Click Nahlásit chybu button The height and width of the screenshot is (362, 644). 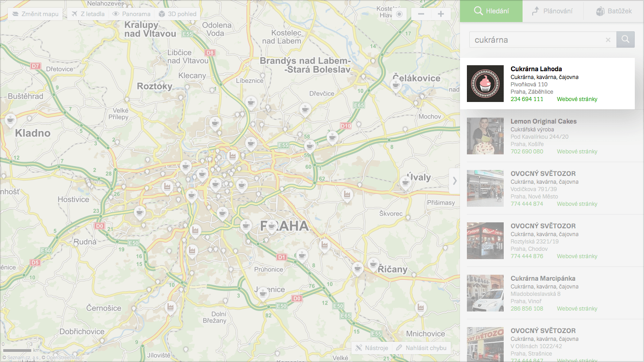[421, 348]
